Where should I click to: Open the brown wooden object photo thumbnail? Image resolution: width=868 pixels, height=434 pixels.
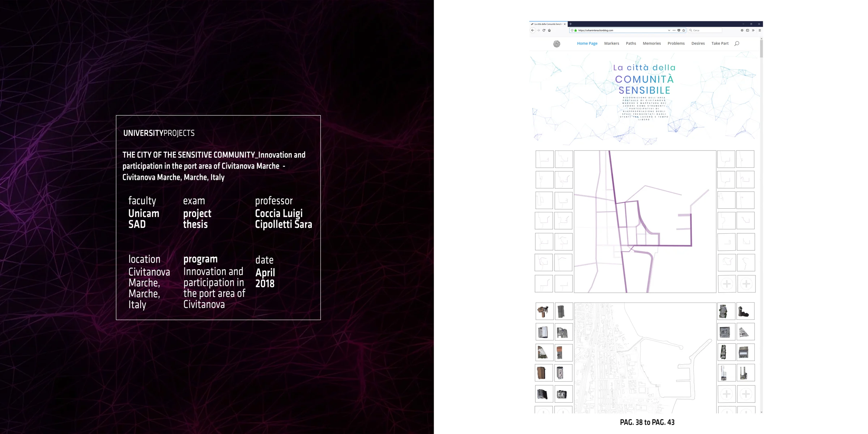544,373
